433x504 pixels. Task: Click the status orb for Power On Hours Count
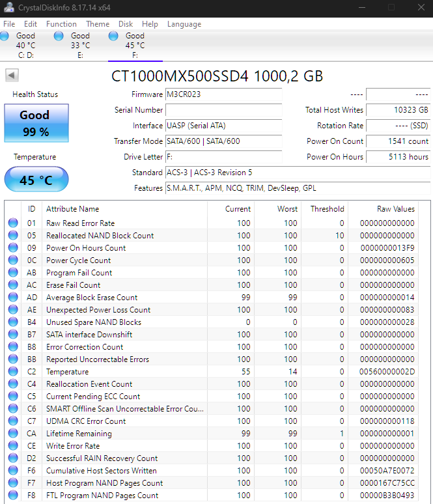13,247
